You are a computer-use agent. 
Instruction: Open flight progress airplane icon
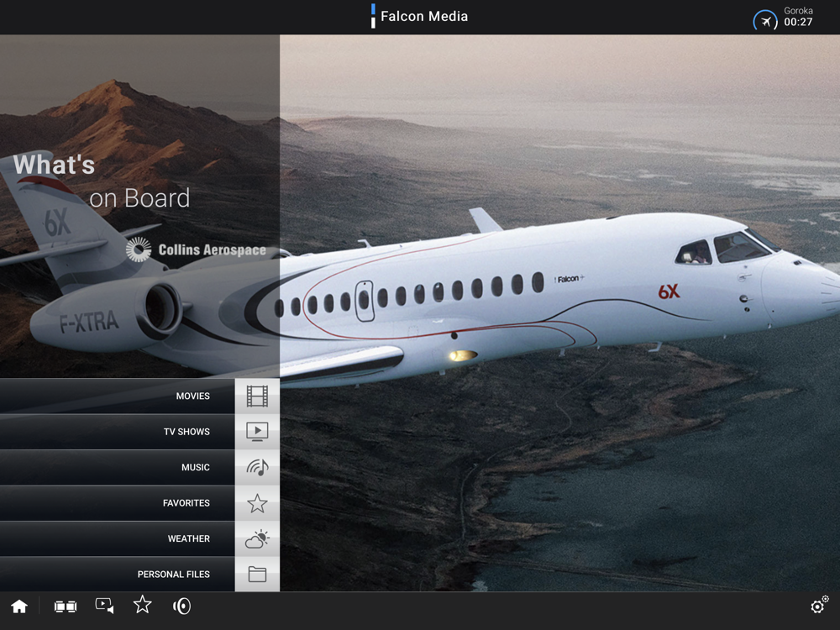765,21
